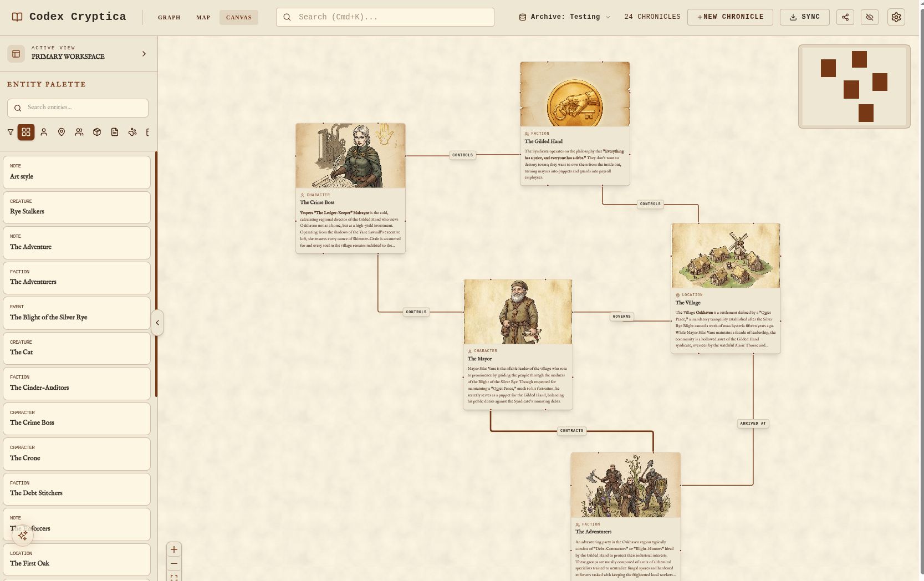Filter palette by location pin icon
Screen dimensions: 924x581
pos(62,132)
